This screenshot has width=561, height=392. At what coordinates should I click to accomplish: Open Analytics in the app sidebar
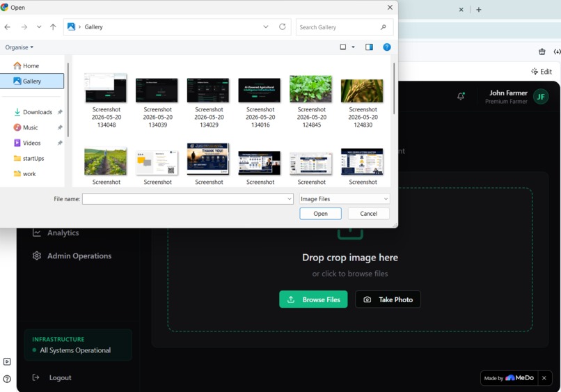point(63,233)
